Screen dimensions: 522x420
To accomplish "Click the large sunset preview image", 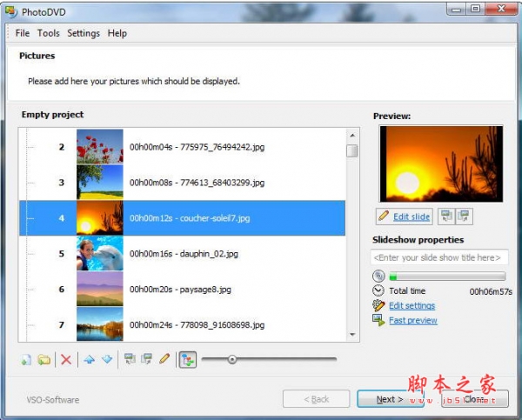I will (441, 163).
